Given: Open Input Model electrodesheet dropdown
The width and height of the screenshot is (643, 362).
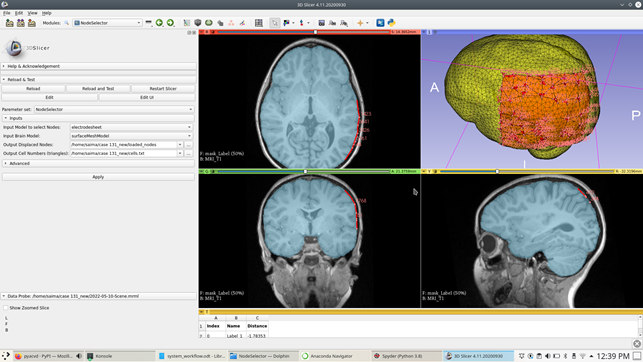Looking at the screenshot, I should pos(131,127).
